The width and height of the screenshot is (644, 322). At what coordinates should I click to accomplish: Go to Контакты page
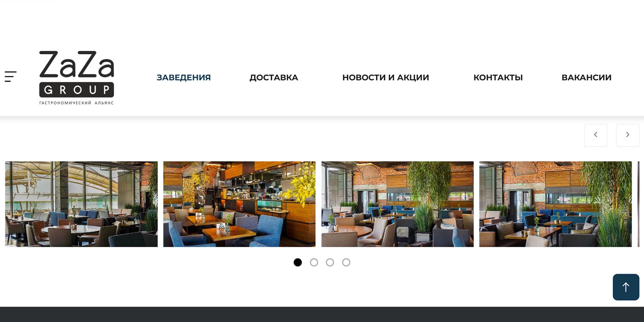[498, 78]
